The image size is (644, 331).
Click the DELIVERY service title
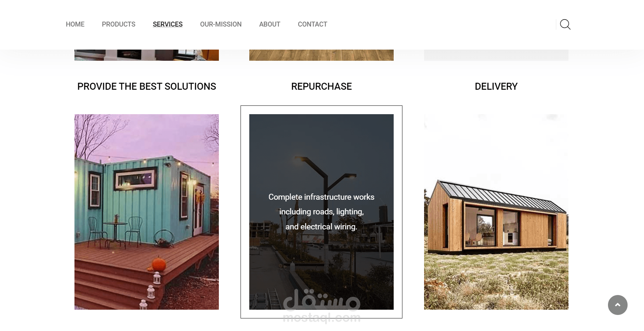click(x=496, y=87)
